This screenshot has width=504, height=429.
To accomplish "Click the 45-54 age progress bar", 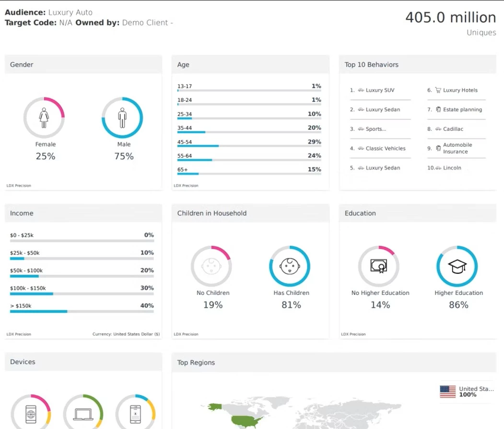I will click(x=249, y=146).
